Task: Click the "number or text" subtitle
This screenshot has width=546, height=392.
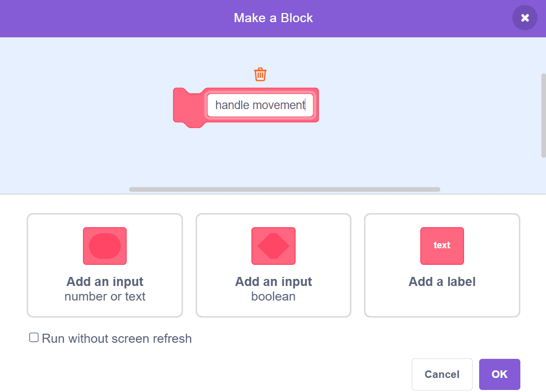Action: (105, 297)
